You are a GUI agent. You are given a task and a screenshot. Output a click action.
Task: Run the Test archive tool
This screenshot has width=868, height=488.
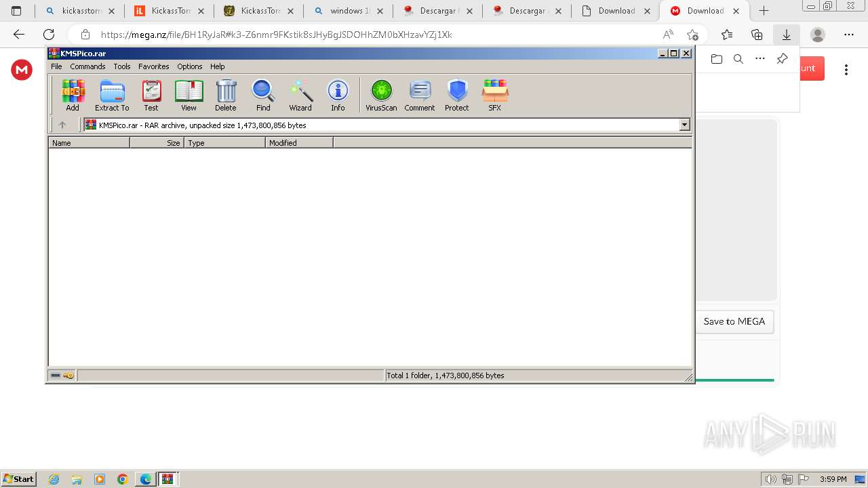click(x=151, y=95)
